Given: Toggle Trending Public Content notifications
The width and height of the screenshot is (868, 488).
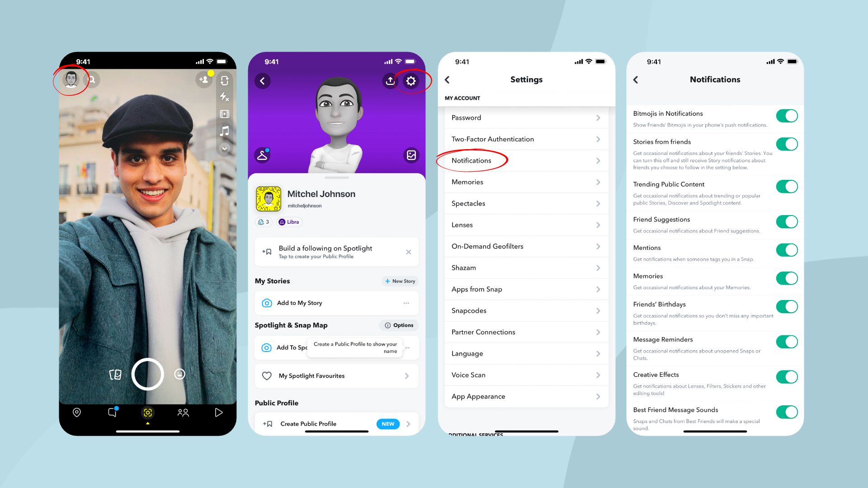Looking at the screenshot, I should (x=787, y=186).
